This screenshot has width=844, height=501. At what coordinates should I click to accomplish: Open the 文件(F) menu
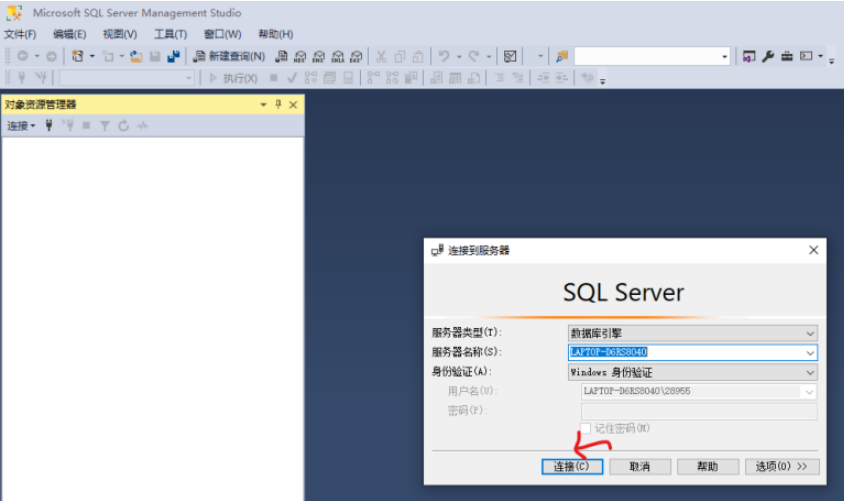pos(20,34)
